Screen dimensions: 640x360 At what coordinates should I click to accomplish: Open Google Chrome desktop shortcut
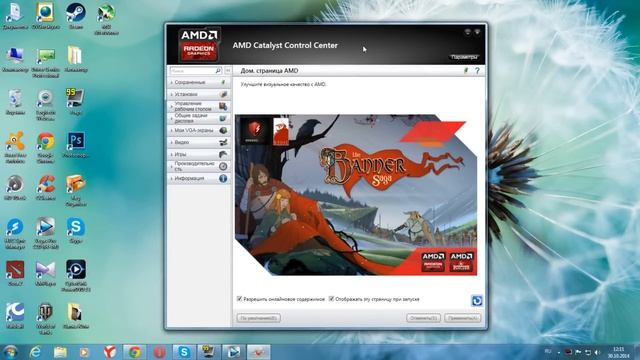click(x=45, y=147)
